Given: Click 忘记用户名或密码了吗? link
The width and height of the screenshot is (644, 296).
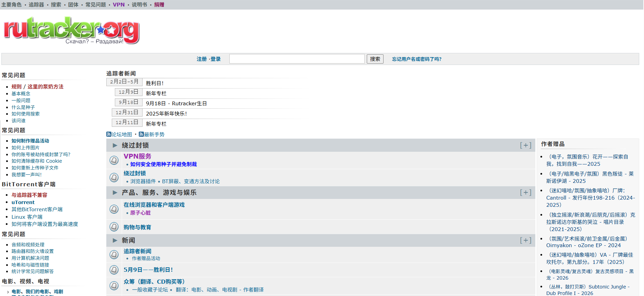Looking at the screenshot, I should (x=417, y=59).
